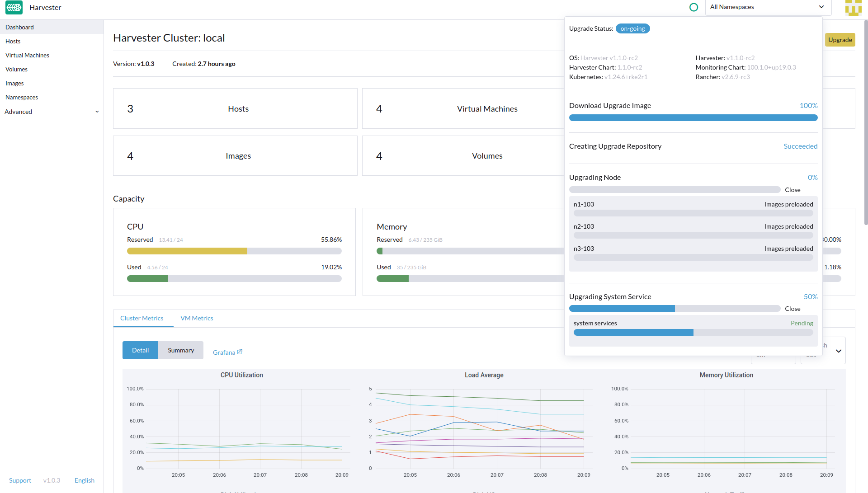Open the refresh interval dropdown arrow
This screenshot has height=493, width=868.
[x=839, y=351]
